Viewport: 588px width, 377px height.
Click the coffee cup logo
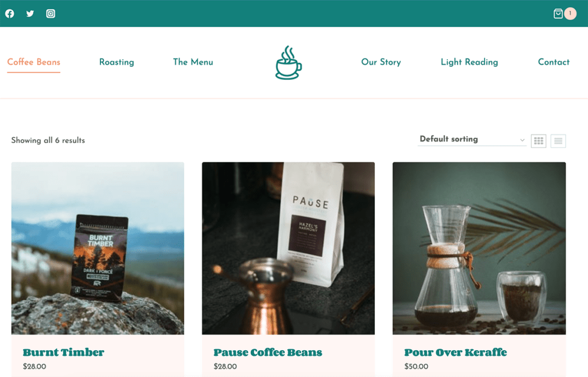288,63
